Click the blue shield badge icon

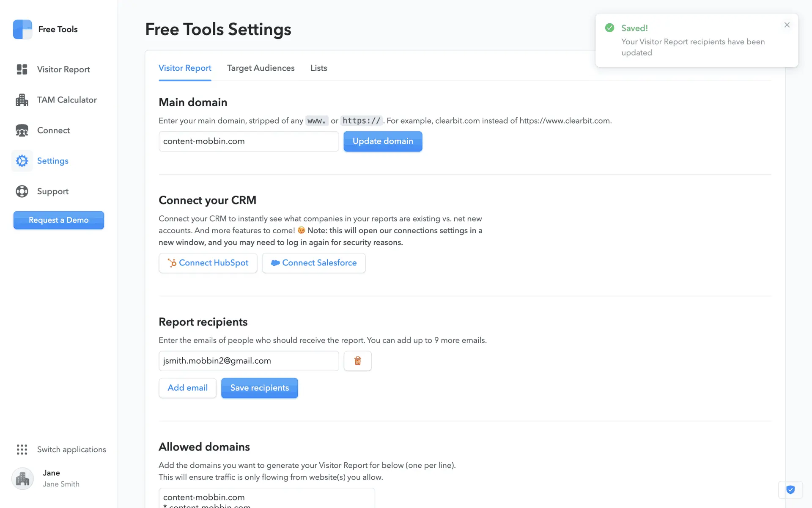[790, 490]
